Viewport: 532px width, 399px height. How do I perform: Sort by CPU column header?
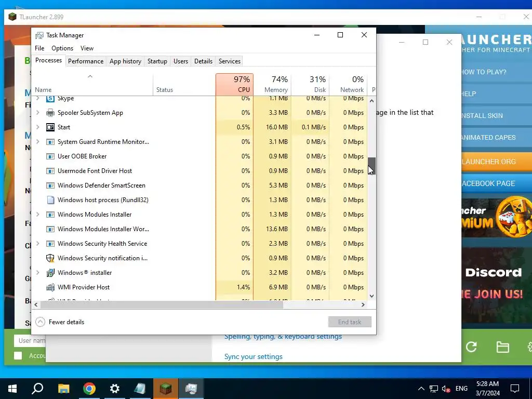[x=234, y=84]
